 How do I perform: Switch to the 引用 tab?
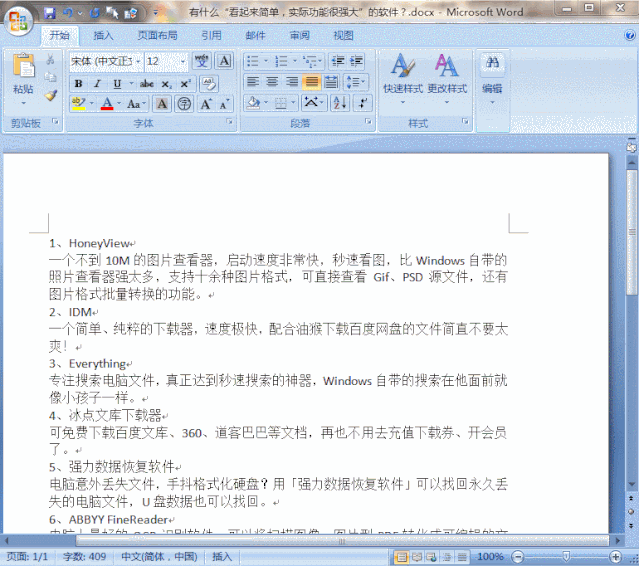coord(211,36)
